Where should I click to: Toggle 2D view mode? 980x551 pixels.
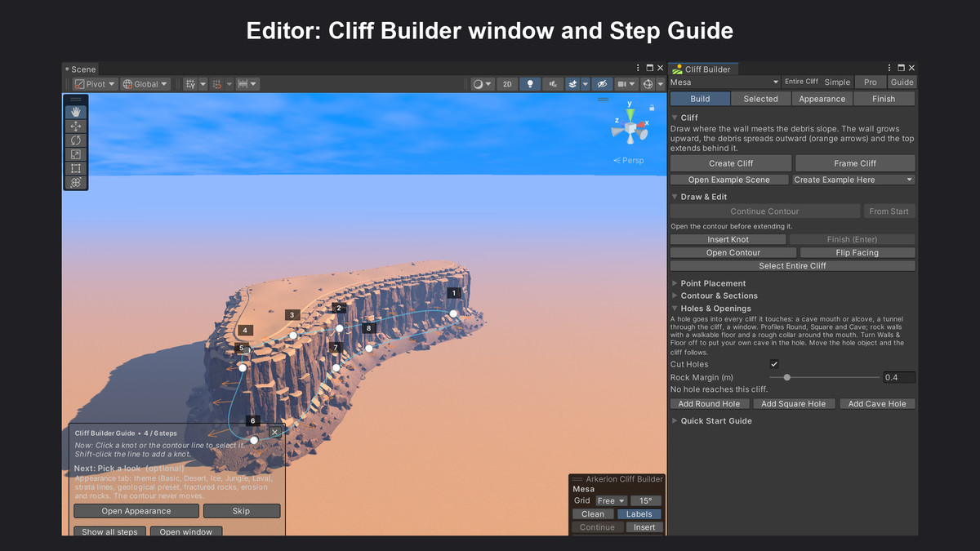(x=507, y=84)
